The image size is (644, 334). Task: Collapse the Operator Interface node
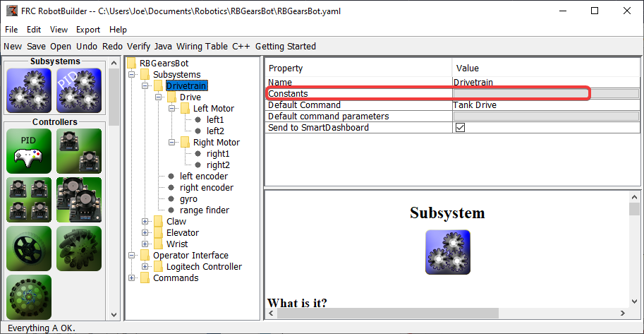coord(131,256)
